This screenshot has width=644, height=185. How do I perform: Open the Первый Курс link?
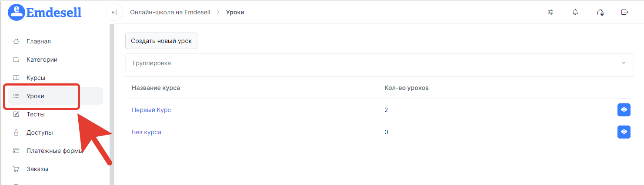click(151, 110)
